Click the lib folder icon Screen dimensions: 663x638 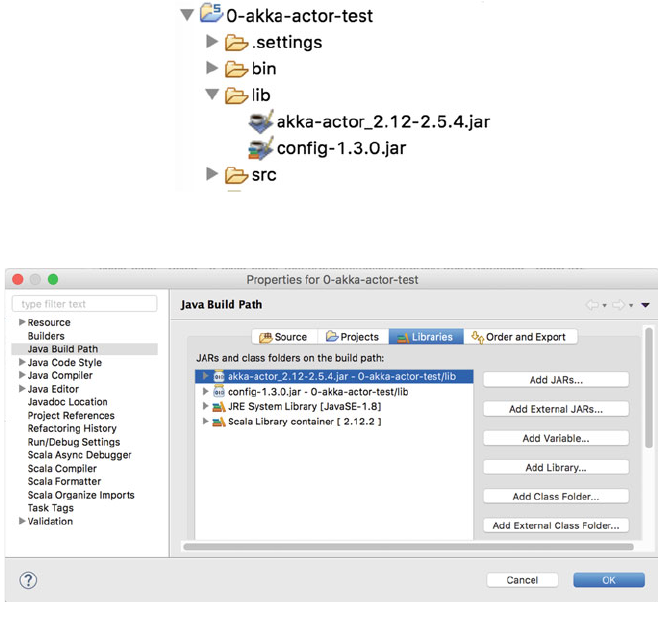(x=236, y=96)
